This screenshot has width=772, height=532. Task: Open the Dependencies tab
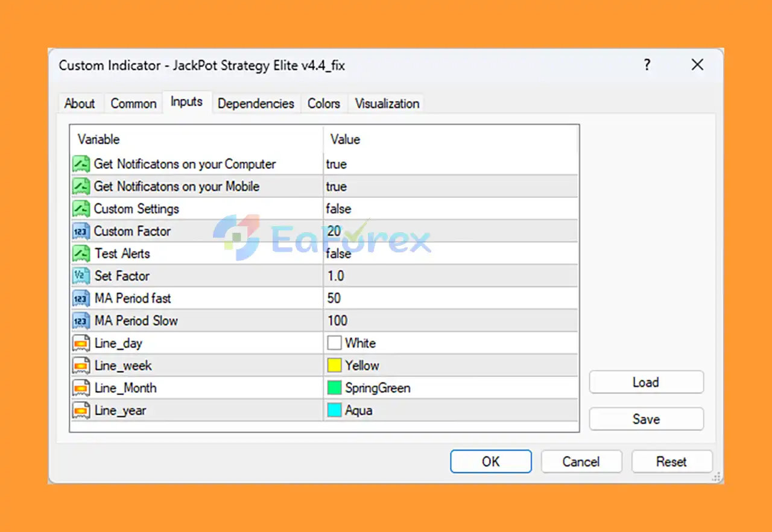(x=256, y=103)
